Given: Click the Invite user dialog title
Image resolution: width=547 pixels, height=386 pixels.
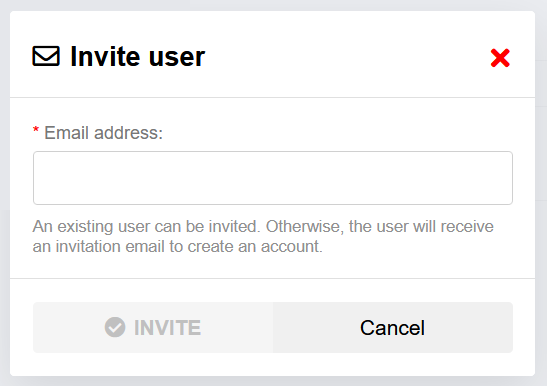Looking at the screenshot, I should pyautogui.click(x=138, y=57).
